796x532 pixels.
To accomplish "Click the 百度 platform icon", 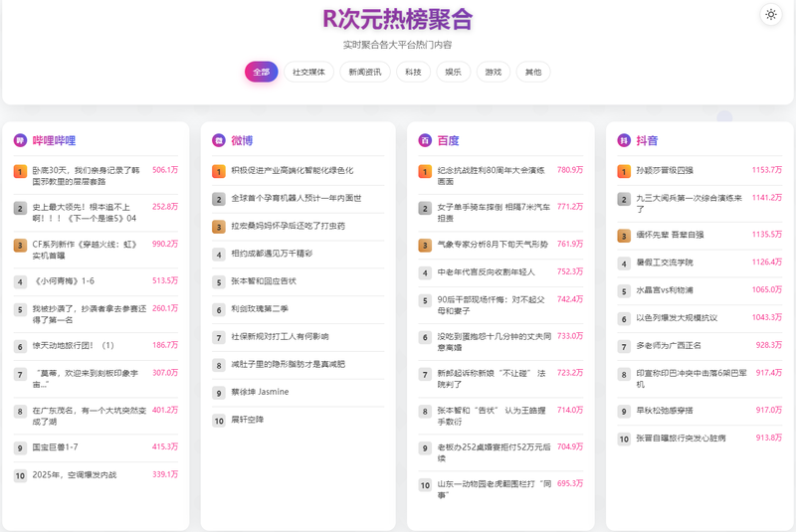I will tap(425, 140).
